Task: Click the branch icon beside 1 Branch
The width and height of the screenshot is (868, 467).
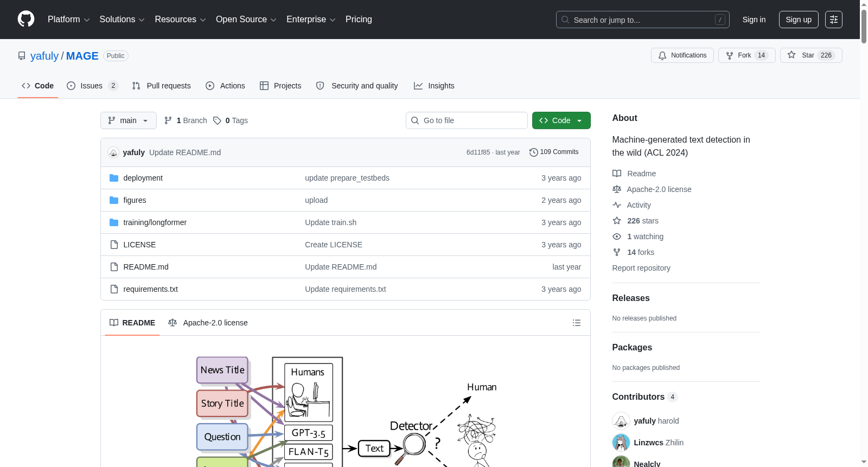Action: coord(168,120)
